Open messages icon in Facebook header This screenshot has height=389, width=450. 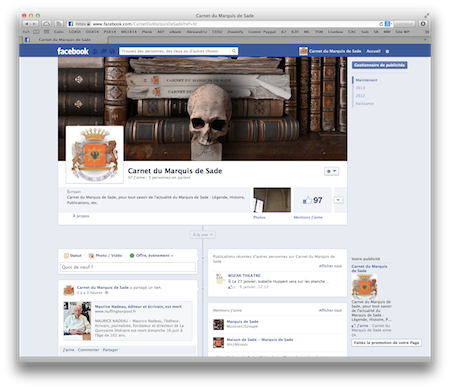104,51
